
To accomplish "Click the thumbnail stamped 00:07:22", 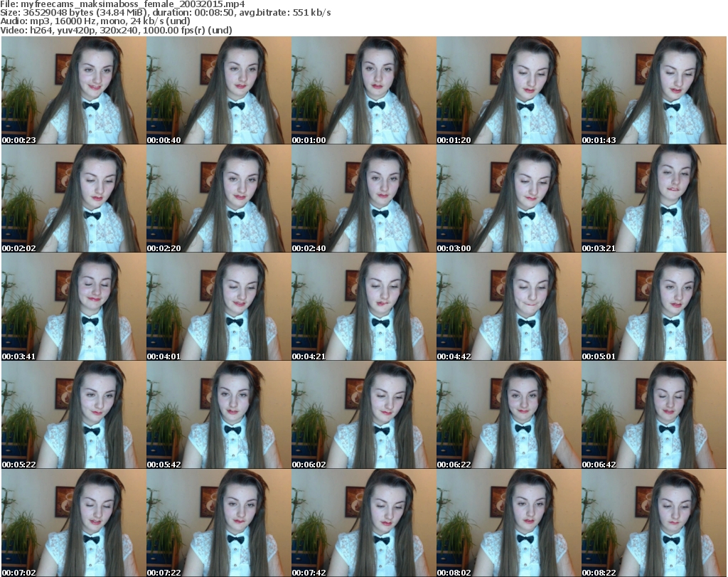I will click(219, 523).
